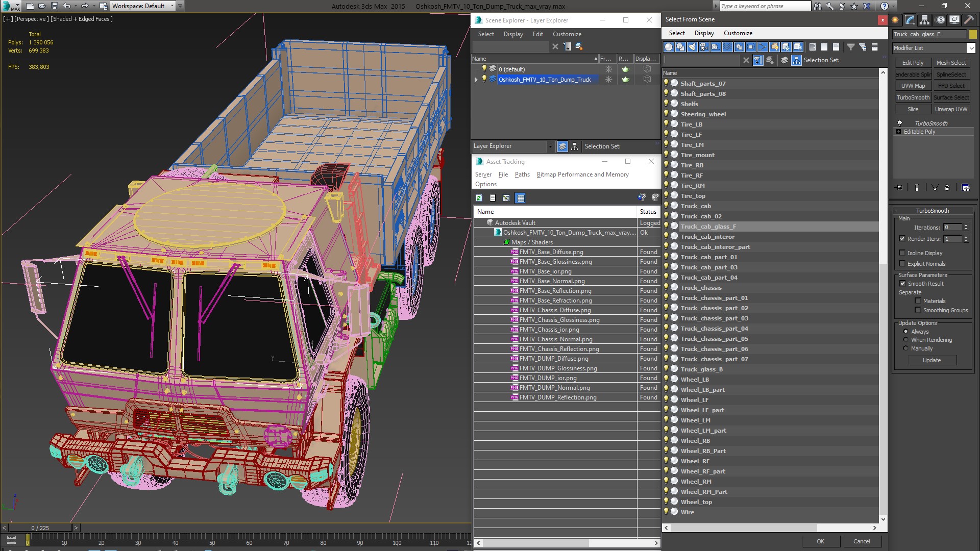This screenshot has height=551, width=980.
Task: Open the Modifier List dropdown
Action: click(970, 48)
